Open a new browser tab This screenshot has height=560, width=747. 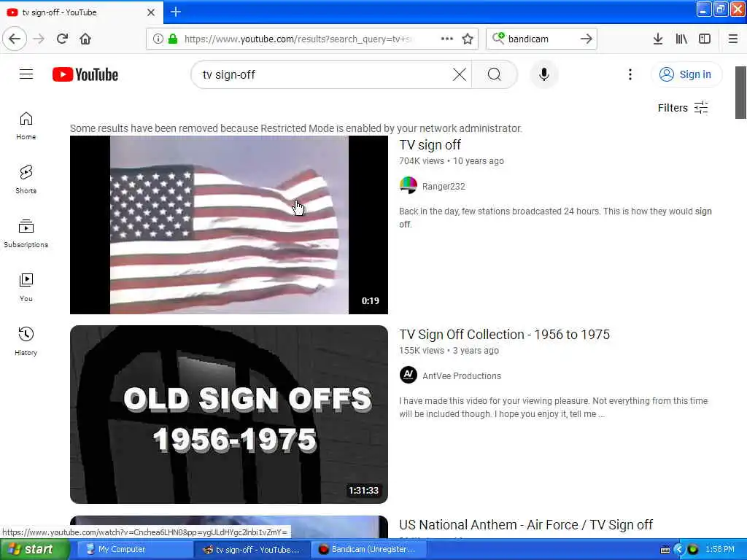176,12
